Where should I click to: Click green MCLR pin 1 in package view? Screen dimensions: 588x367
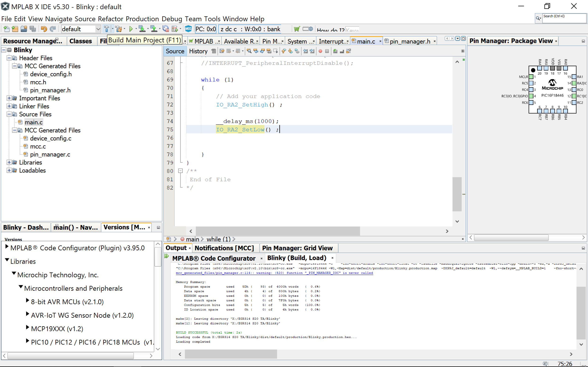point(531,77)
